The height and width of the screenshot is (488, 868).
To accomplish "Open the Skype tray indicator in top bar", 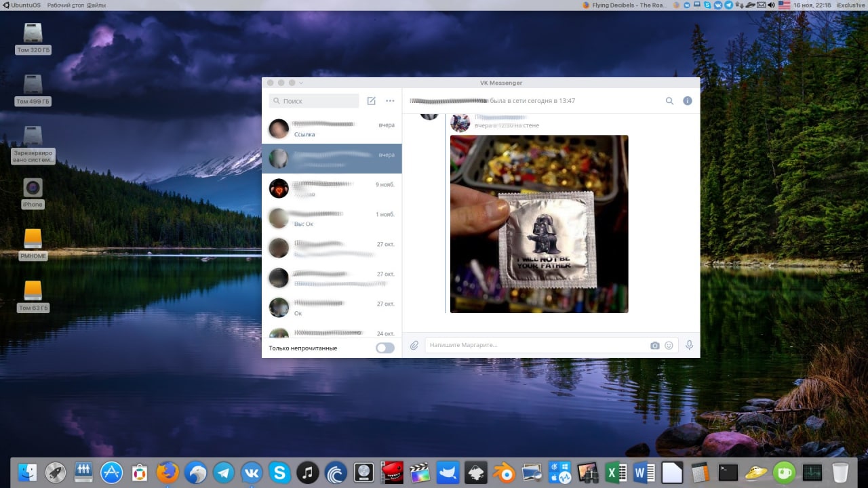I will (707, 5).
